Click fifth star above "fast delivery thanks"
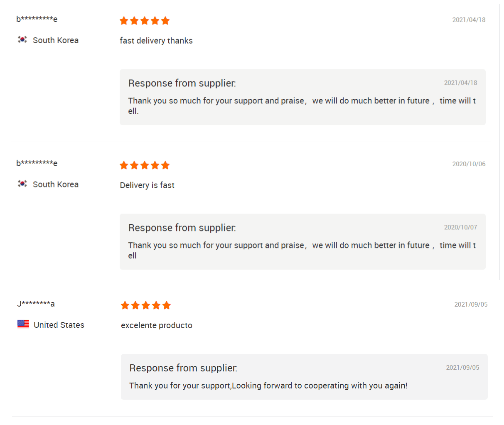The width and height of the screenshot is (504, 425). coord(165,21)
